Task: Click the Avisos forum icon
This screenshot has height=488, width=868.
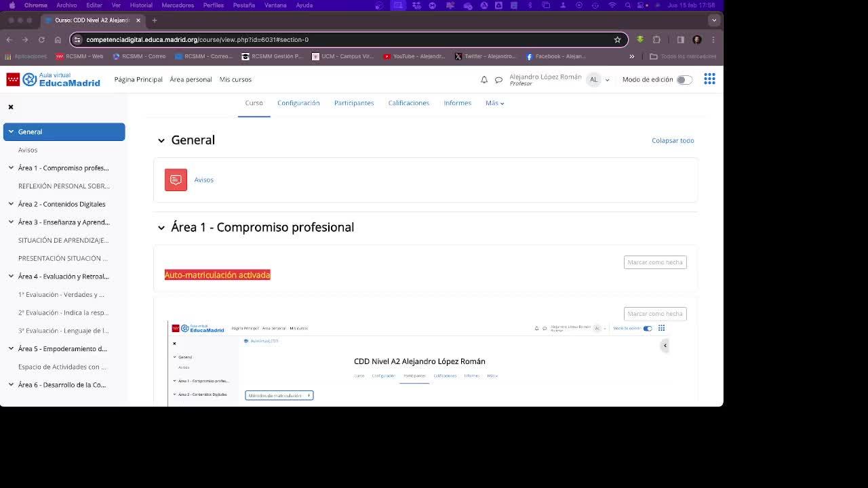Action: [176, 180]
